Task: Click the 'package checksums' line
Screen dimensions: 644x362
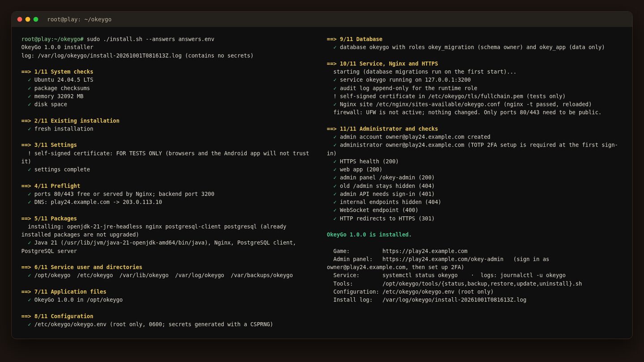Action: pos(59,88)
